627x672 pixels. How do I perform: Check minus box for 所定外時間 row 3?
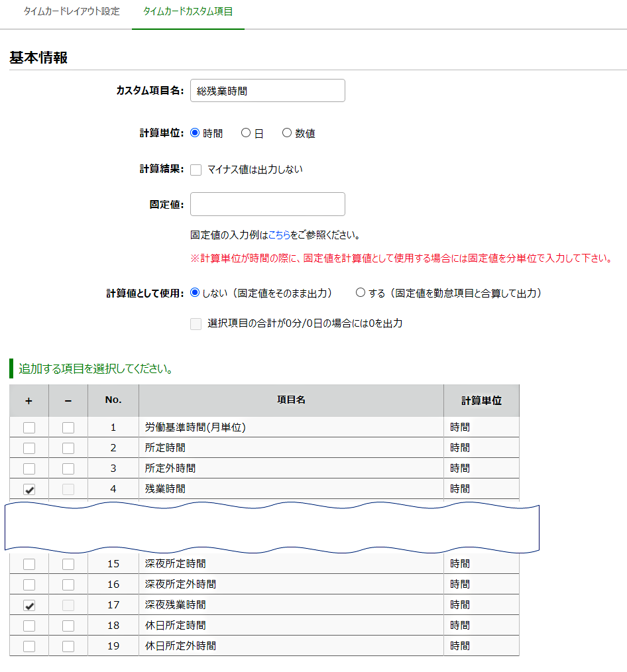[x=68, y=469]
